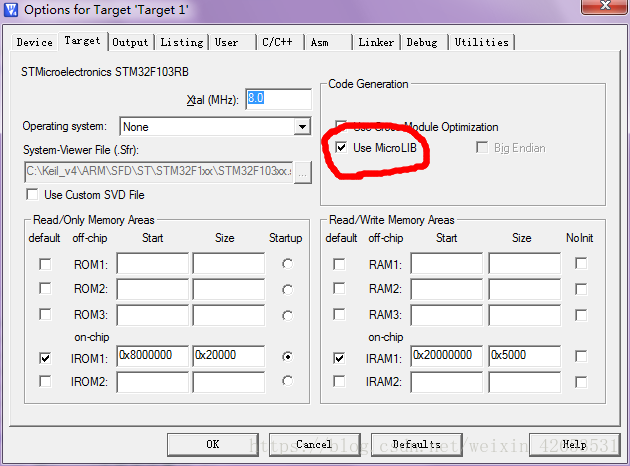Viewport: 630px width, 466px height.
Task: Go to the Listing tab
Action: 182,42
